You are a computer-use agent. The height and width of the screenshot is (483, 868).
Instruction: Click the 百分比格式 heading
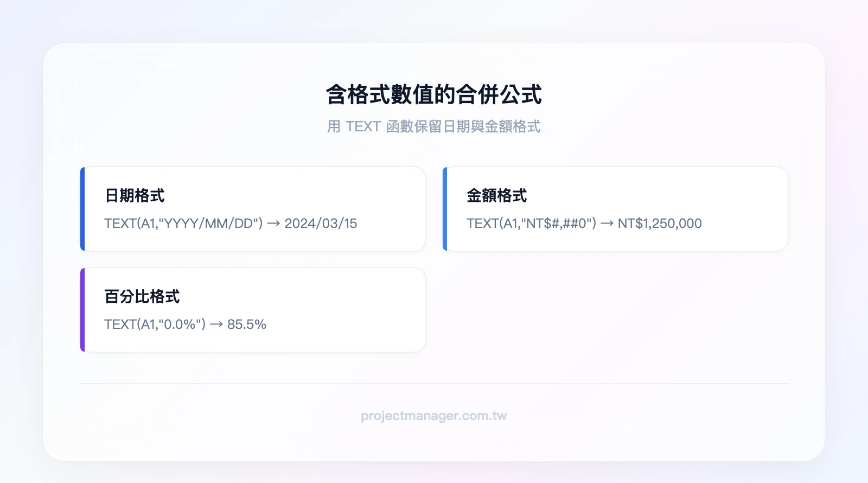[142, 296]
